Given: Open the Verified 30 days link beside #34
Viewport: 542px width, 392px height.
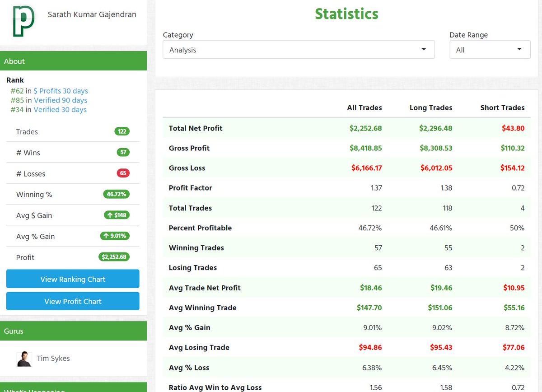Looking at the screenshot, I should 60,110.
